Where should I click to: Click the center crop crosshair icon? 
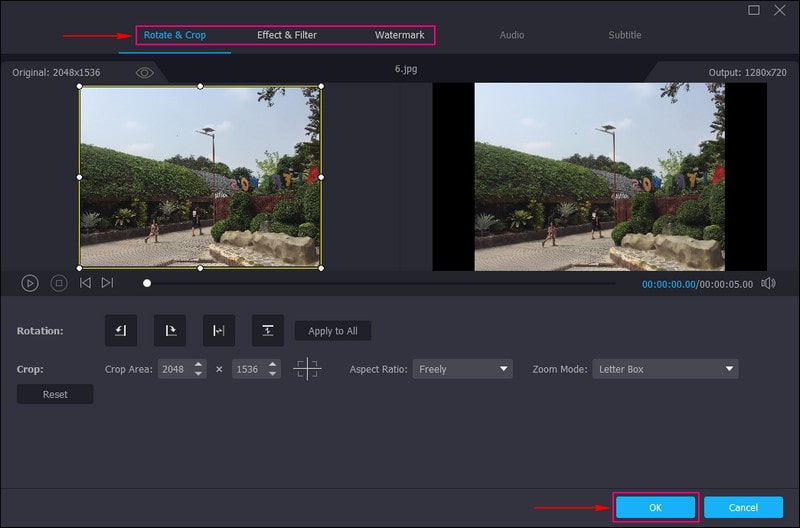pos(307,369)
